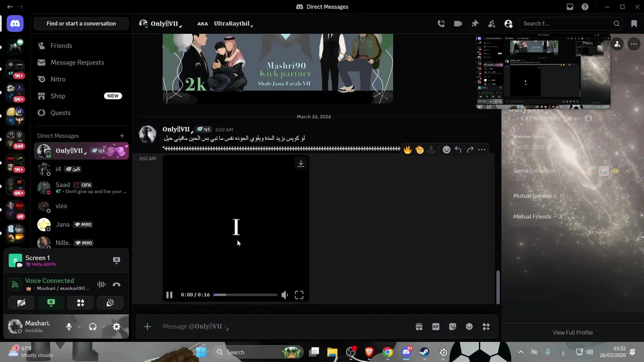
Task: Open the Shop page
Action: coord(81,96)
